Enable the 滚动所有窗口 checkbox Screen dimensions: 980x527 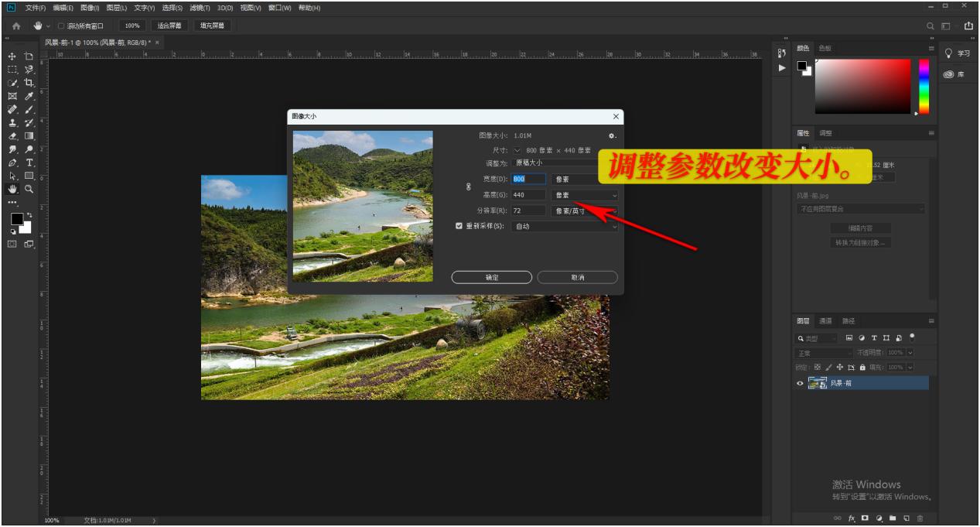coord(61,26)
